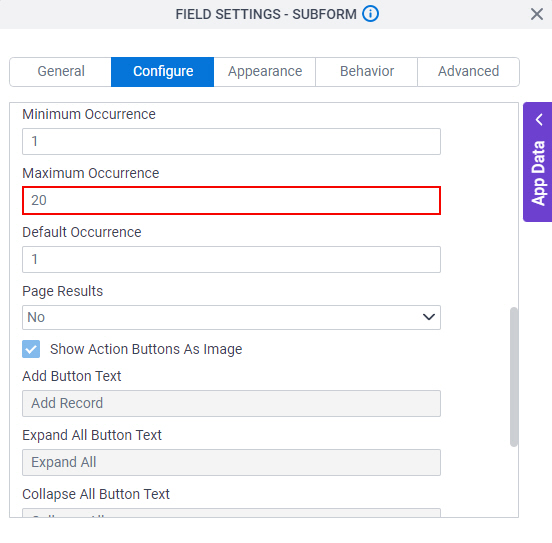Uncheck Show Action Buttons As Image
The height and width of the screenshot is (543, 552).
coord(31,349)
